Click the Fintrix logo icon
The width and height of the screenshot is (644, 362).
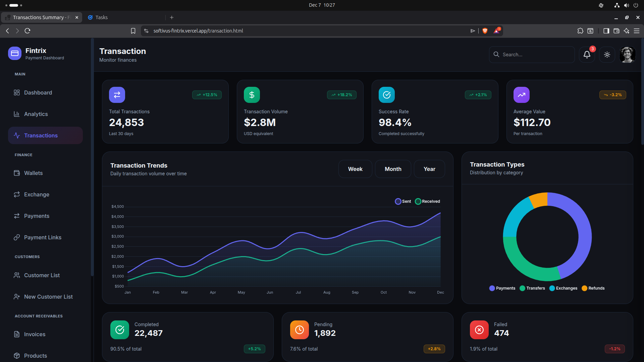(x=15, y=53)
